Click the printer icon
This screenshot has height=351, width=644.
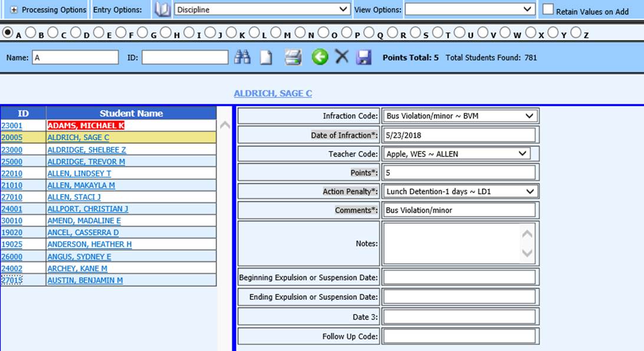tap(293, 57)
